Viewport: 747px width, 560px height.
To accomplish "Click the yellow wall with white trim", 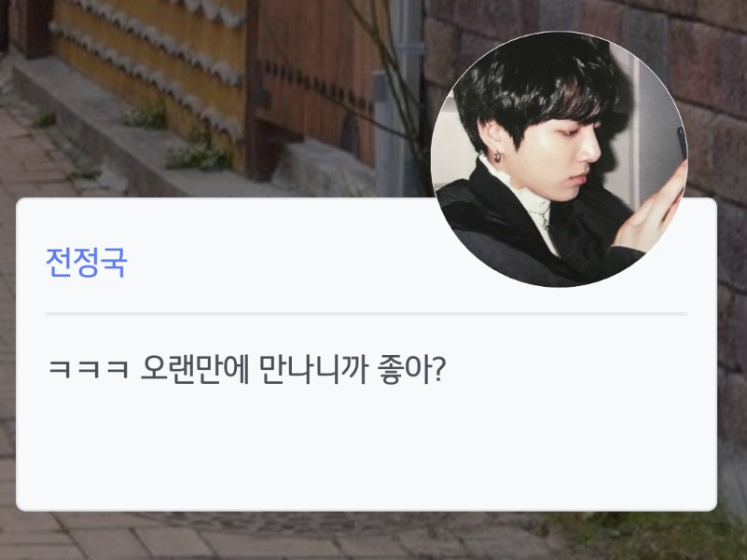I will (147, 72).
